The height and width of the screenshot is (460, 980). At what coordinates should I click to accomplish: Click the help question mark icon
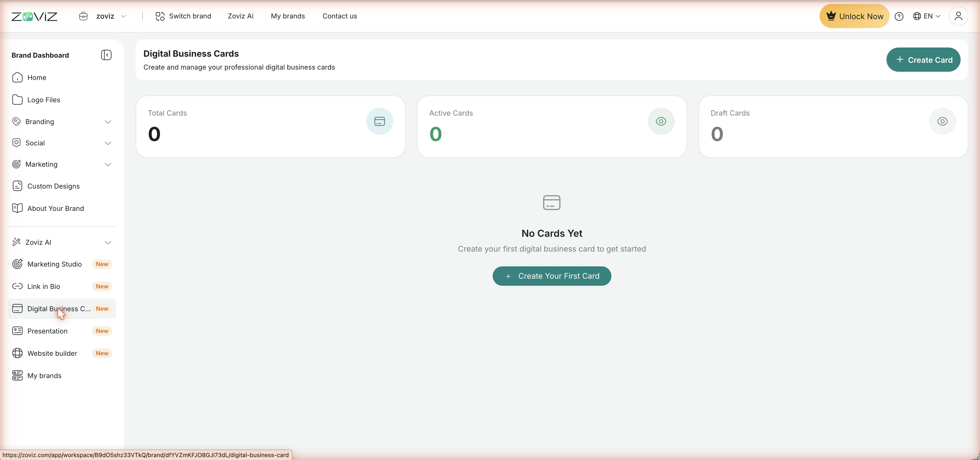899,16
